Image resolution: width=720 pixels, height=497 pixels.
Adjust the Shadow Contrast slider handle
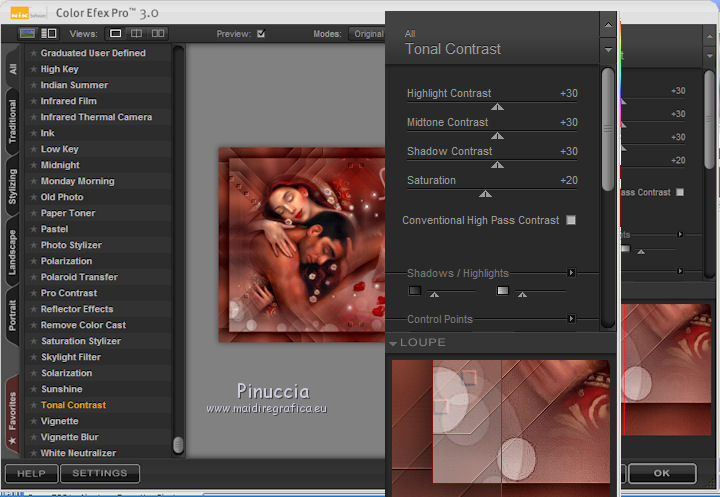[x=497, y=165]
